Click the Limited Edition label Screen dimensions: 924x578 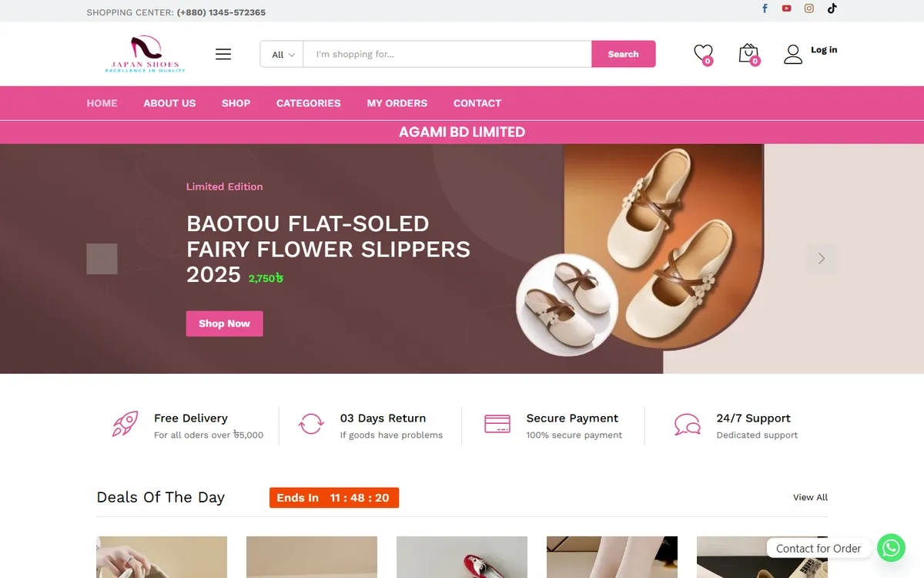point(225,187)
